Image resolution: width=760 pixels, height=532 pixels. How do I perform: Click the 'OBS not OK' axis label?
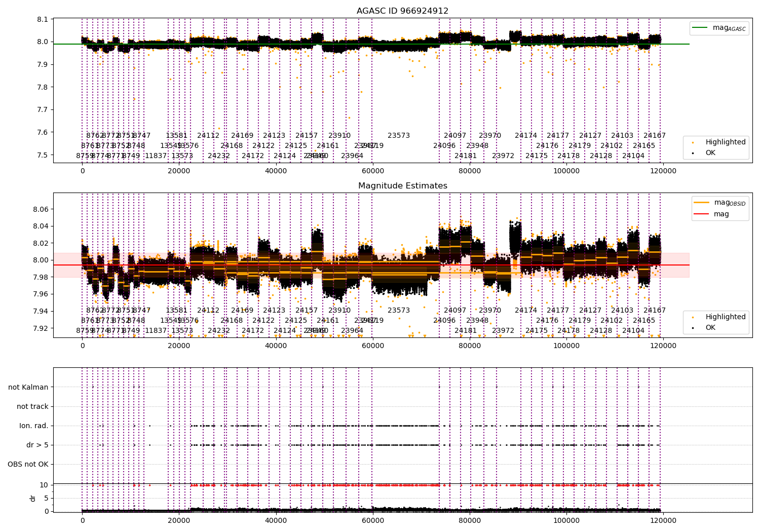[28, 464]
